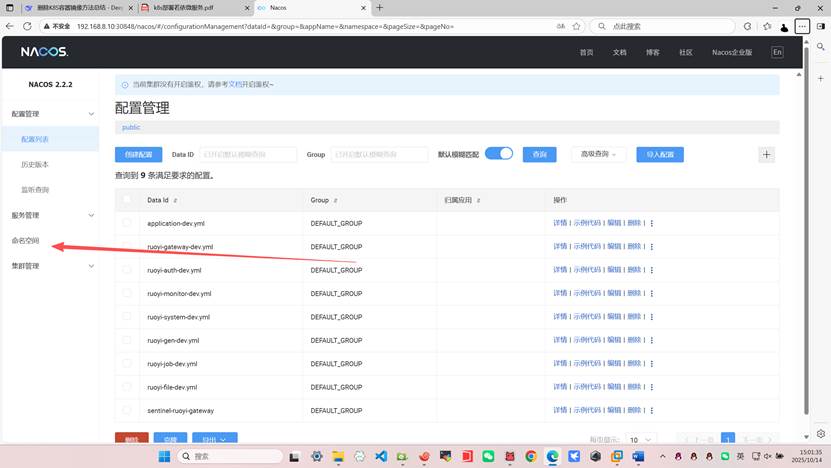The height and width of the screenshot is (468, 831).
Task: Click the browser back arrow
Action: [10, 26]
